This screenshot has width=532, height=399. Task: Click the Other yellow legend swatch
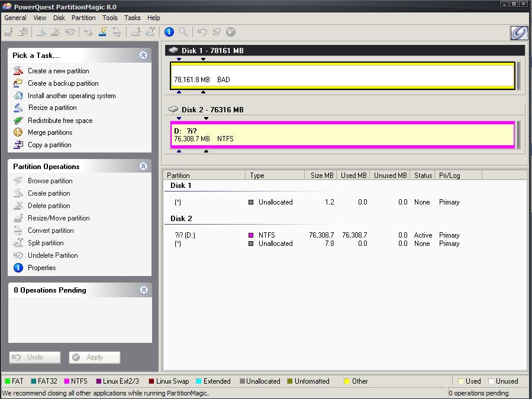pyautogui.click(x=346, y=381)
